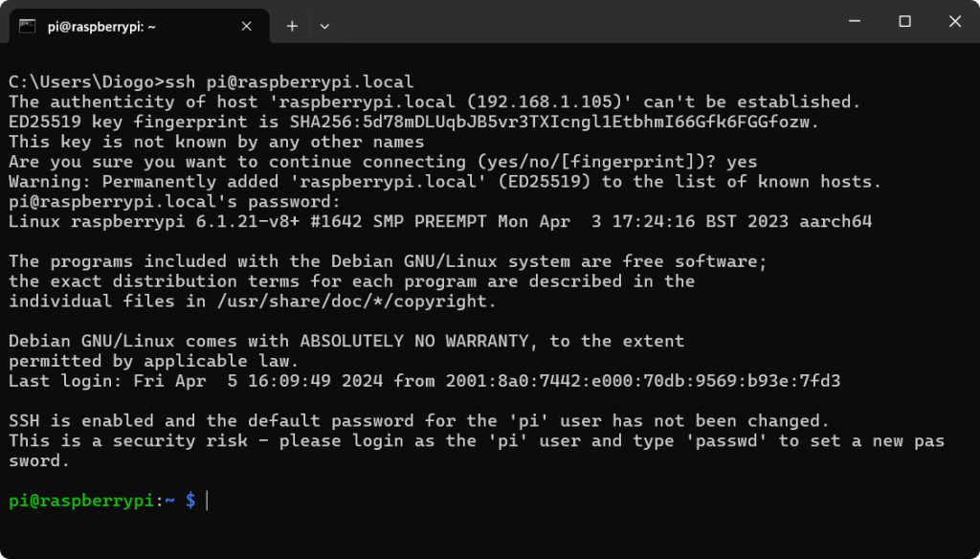Click the blue dollar sign prompt symbol

190,501
